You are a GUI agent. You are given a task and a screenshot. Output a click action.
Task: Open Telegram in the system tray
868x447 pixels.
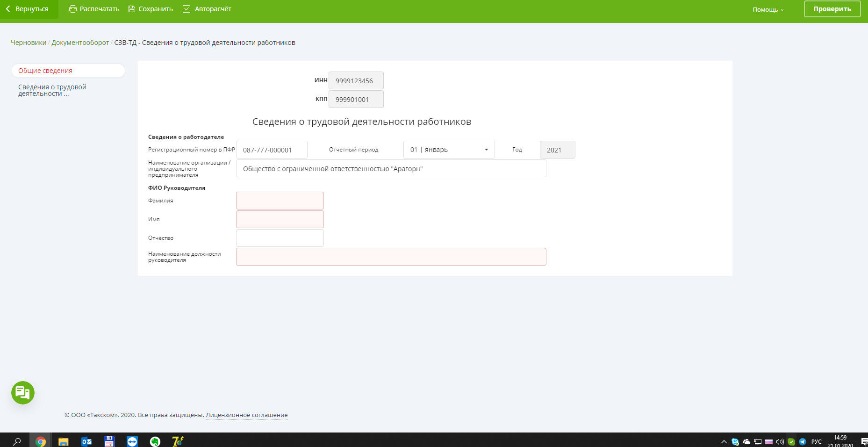tap(803, 441)
